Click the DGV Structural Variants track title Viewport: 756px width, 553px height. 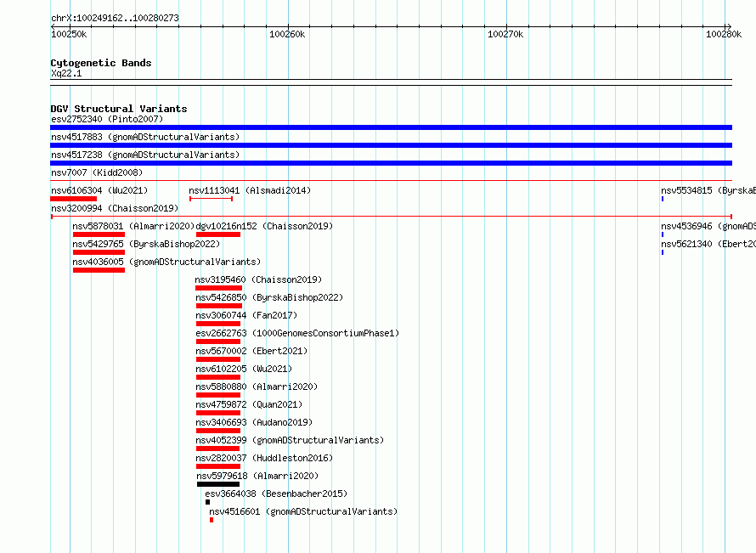119,109
